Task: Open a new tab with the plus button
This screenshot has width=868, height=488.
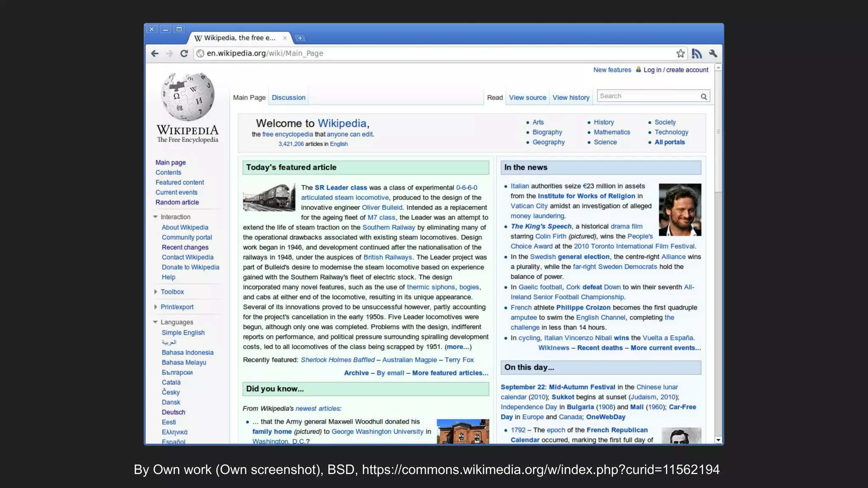Action: coord(300,38)
